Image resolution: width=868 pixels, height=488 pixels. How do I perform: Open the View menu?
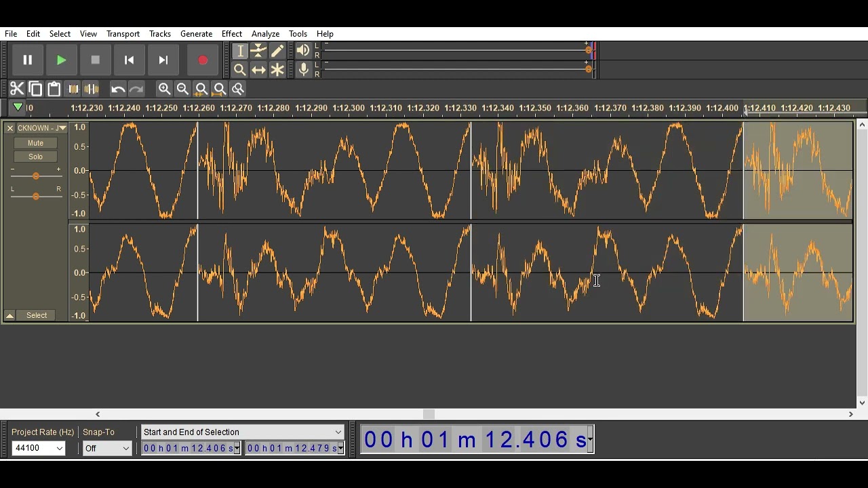(88, 34)
